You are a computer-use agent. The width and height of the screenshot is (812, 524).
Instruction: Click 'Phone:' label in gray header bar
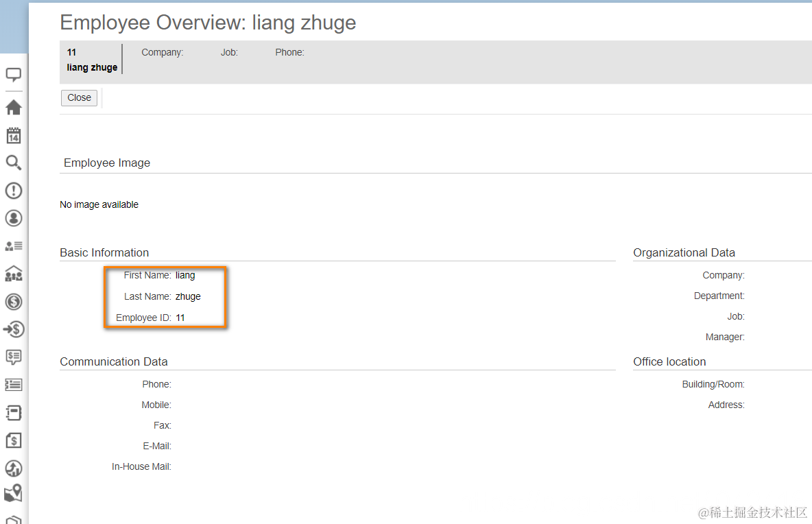pos(289,52)
